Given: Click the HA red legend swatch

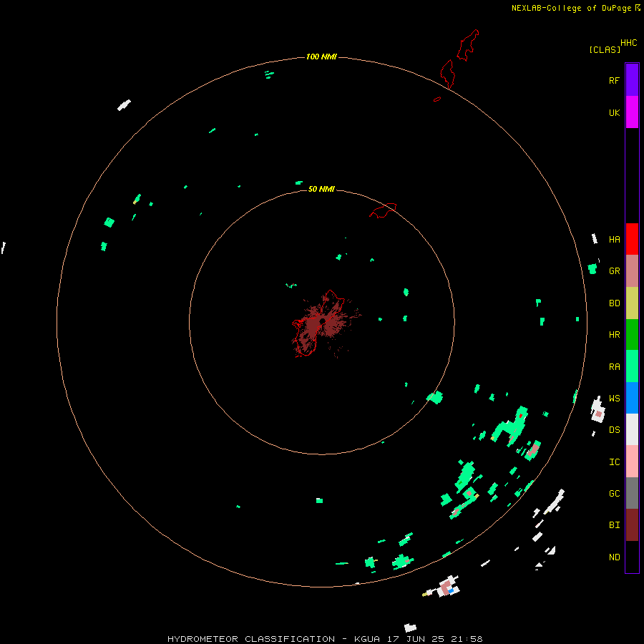Looking at the screenshot, I should (x=632, y=239).
